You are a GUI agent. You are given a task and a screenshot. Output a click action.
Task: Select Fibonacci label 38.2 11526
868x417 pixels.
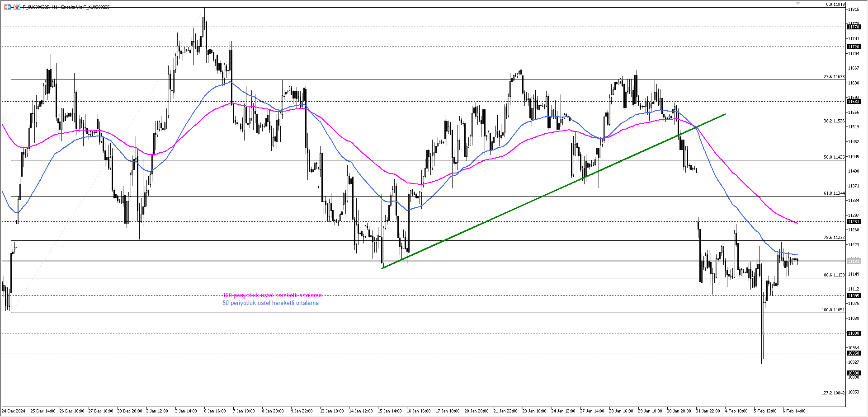(x=834, y=121)
